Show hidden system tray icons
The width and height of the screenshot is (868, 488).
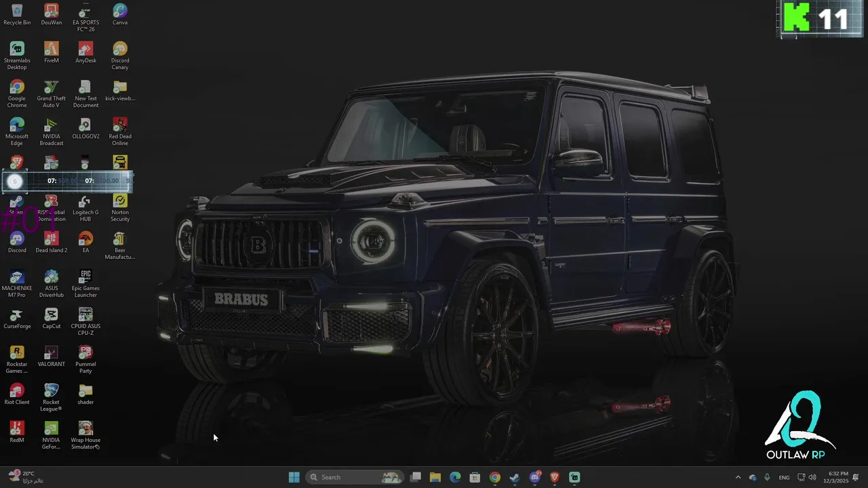click(738, 477)
